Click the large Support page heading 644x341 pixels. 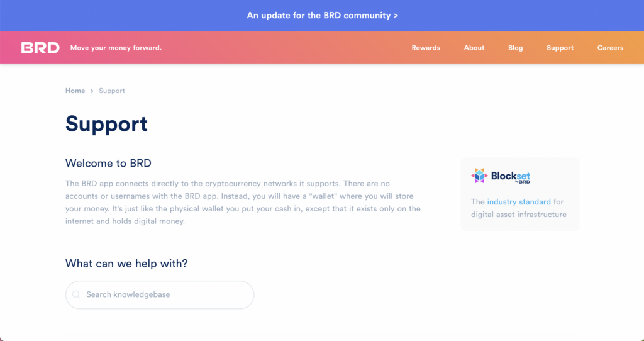point(106,123)
